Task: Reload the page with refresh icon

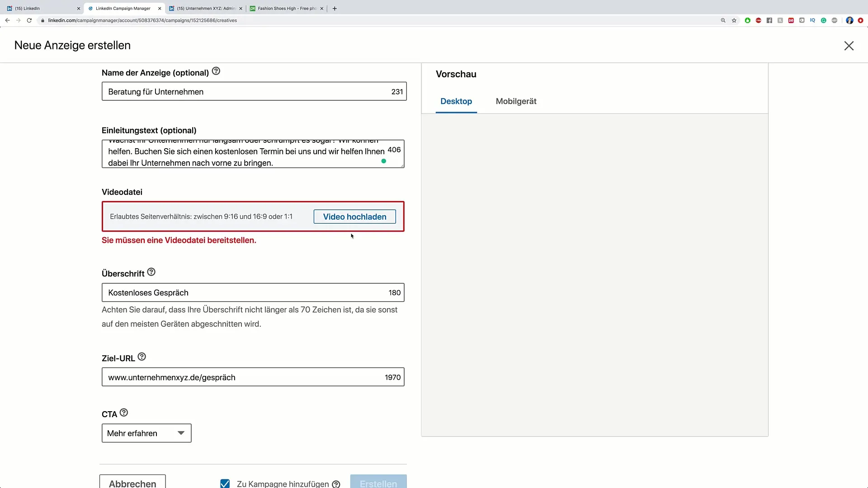Action: [x=29, y=20]
